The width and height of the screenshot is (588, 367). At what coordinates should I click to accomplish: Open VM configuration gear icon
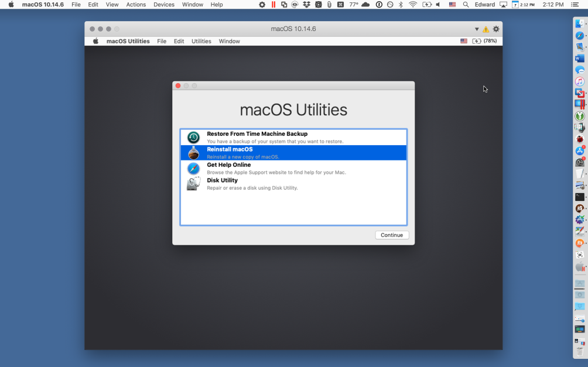(x=496, y=29)
